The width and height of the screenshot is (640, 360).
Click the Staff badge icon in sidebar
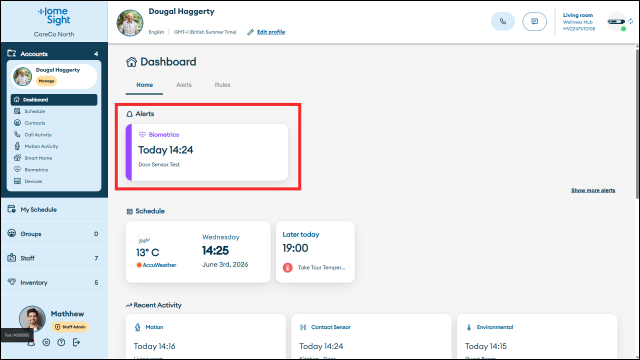point(11,258)
